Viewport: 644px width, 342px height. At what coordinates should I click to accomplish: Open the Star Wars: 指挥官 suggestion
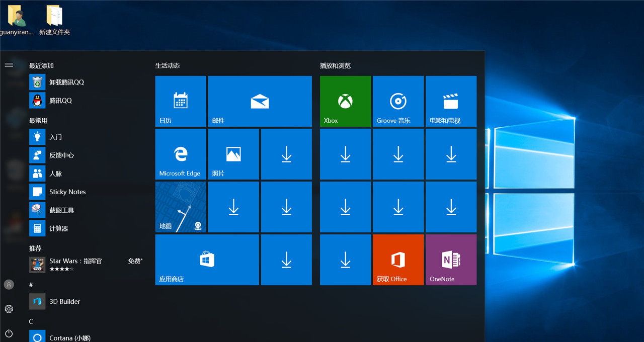(x=87, y=265)
